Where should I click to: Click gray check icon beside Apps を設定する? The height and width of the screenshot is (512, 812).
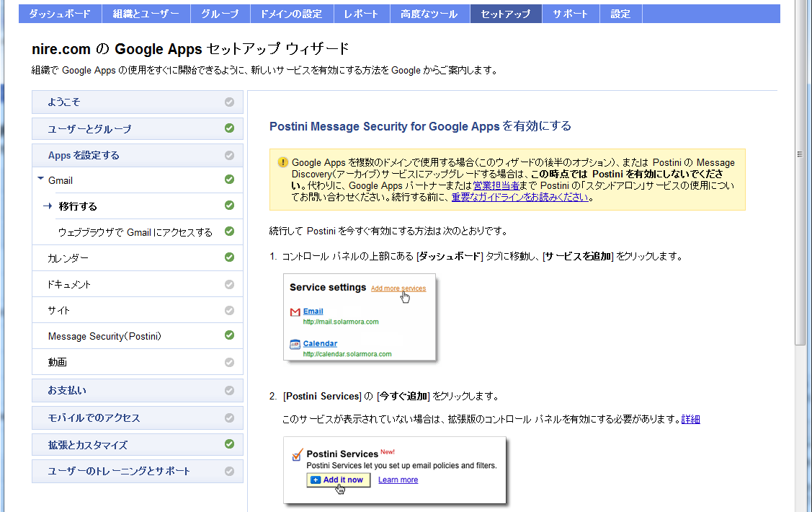pyautogui.click(x=229, y=156)
